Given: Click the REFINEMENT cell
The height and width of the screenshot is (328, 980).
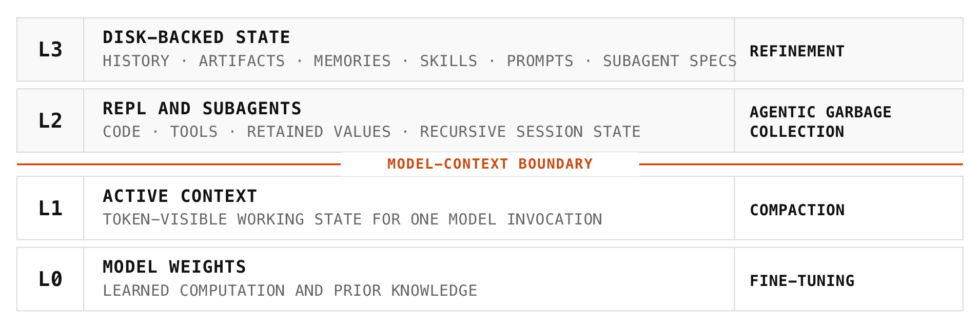Looking at the screenshot, I should pyautogui.click(x=849, y=50).
